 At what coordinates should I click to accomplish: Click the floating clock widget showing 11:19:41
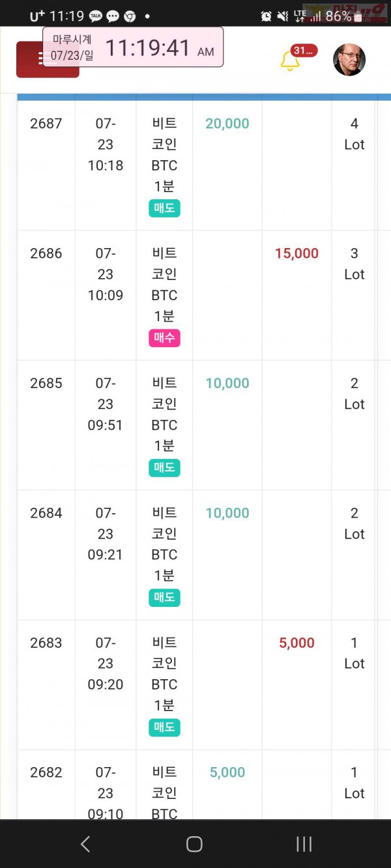[x=133, y=47]
